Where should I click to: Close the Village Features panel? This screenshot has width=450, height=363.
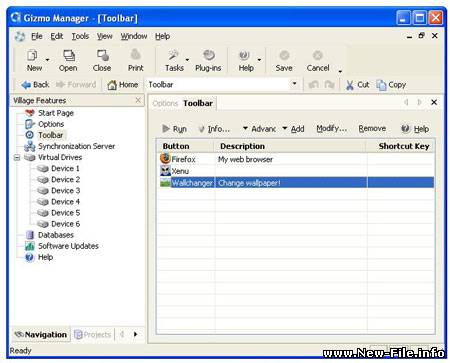[x=138, y=100]
